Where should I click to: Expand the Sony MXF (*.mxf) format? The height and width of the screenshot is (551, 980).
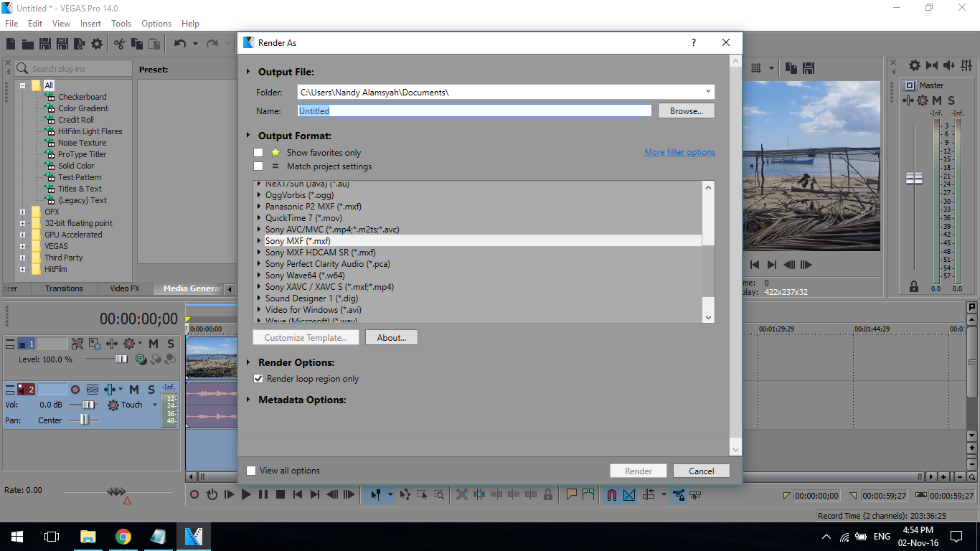coord(259,241)
